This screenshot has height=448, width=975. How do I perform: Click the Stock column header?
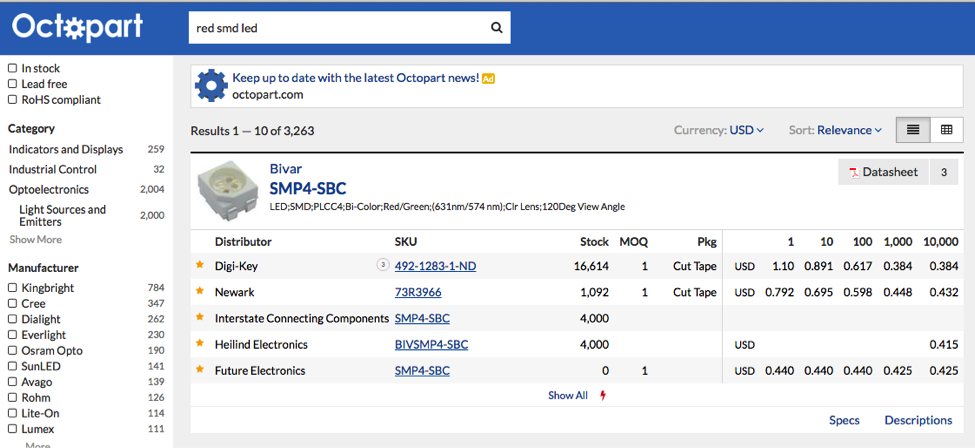coord(594,241)
